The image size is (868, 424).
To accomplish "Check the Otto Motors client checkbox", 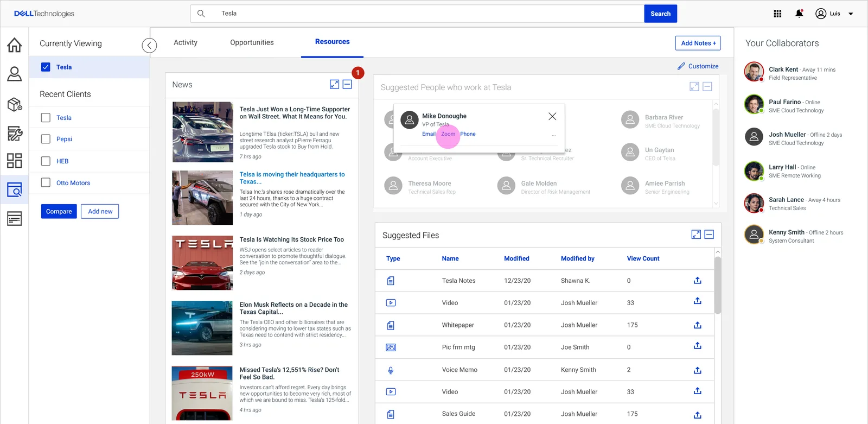I will tap(46, 182).
